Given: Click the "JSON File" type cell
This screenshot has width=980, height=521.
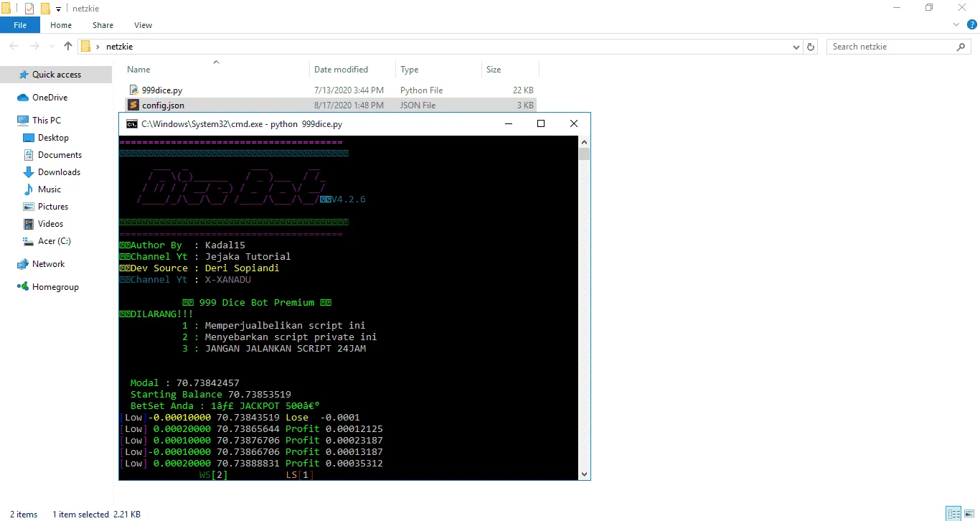Looking at the screenshot, I should [x=418, y=105].
